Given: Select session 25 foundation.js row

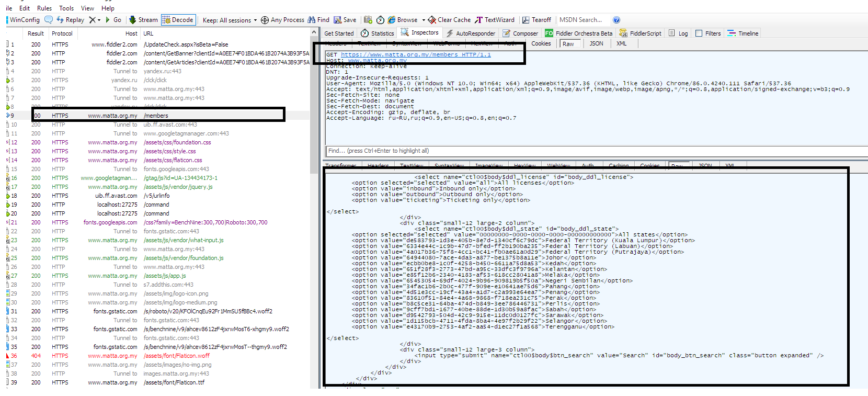Looking at the screenshot, I should [157, 258].
